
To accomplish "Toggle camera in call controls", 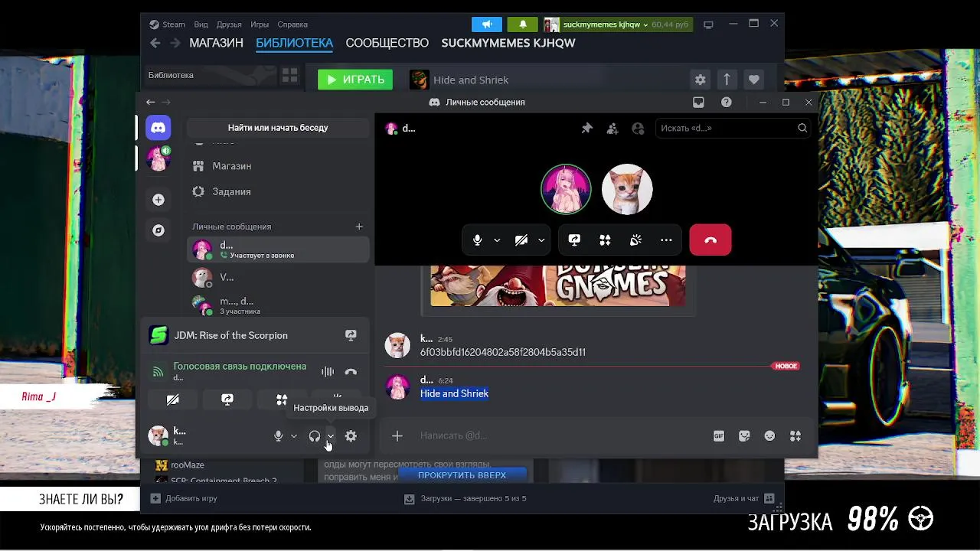I will point(521,240).
